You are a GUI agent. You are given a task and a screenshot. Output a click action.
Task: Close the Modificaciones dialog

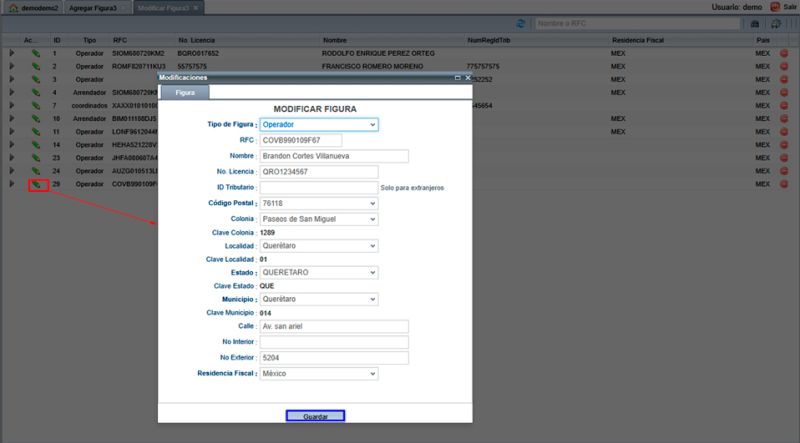coord(467,76)
